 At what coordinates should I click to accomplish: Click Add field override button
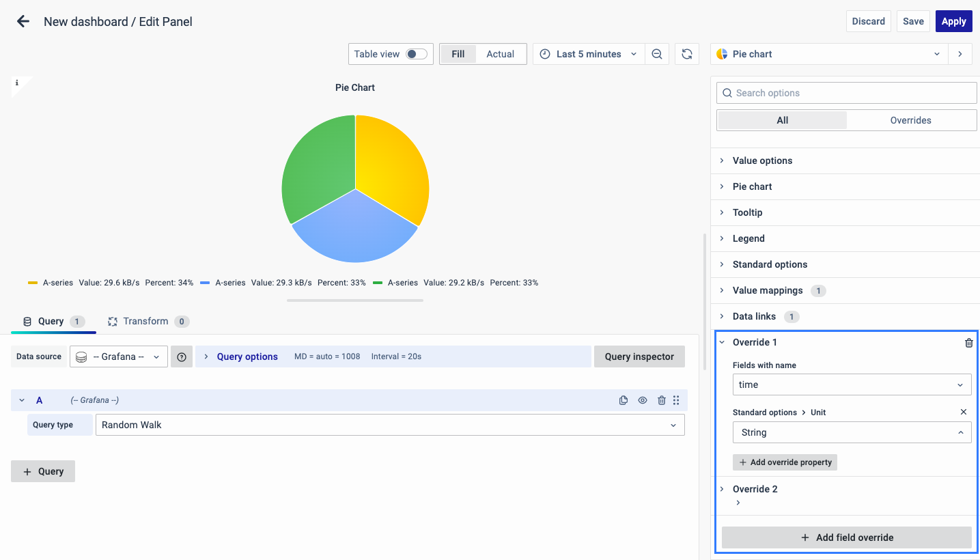(846, 537)
